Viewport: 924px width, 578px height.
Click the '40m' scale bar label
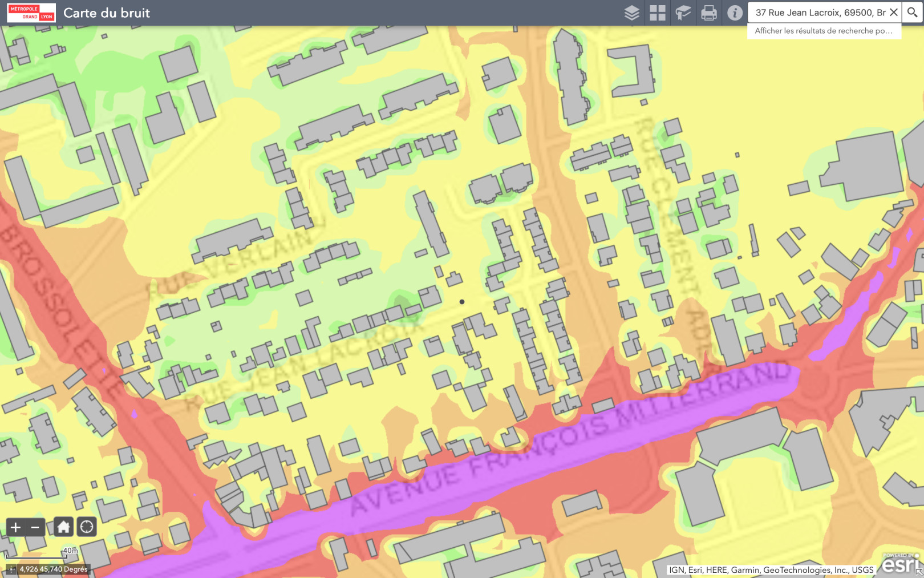(70, 551)
